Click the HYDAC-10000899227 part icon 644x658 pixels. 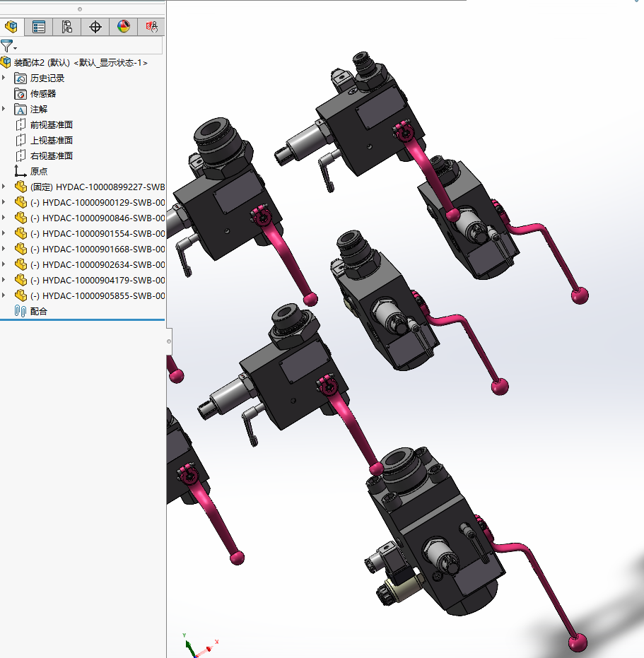(21, 187)
